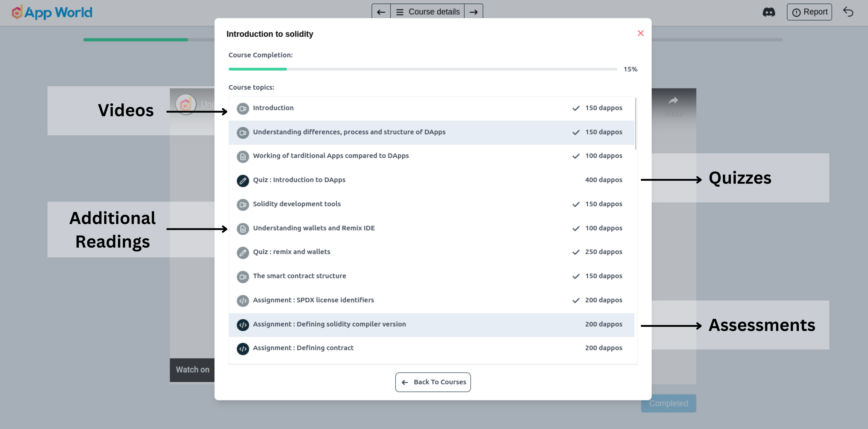Click the video icon for Understanding differences topic
The image size is (868, 429).
(243, 133)
